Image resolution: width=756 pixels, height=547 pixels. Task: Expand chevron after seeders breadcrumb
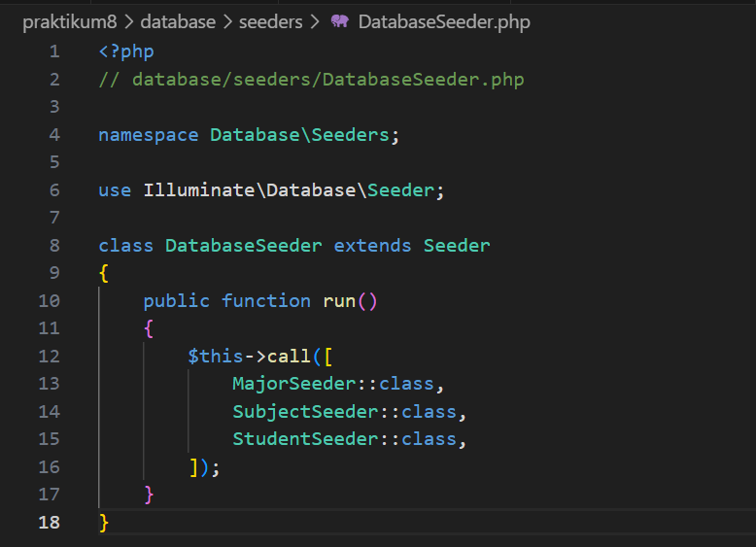coord(315,21)
